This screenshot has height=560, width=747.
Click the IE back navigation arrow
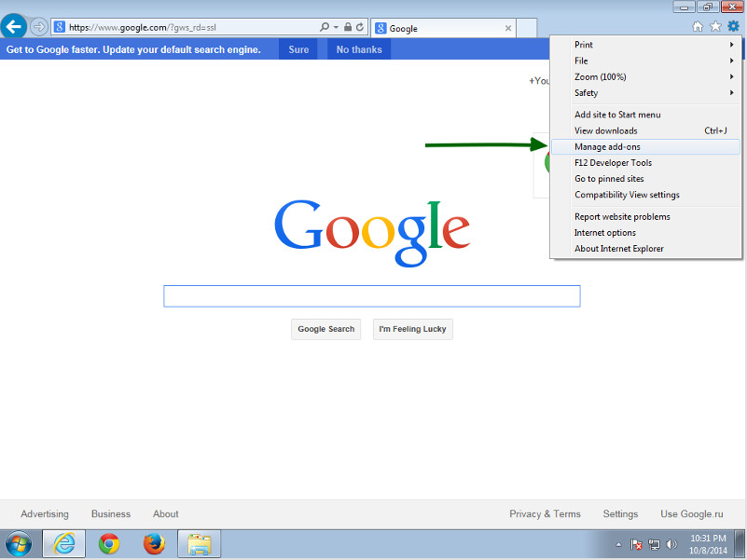[14, 27]
